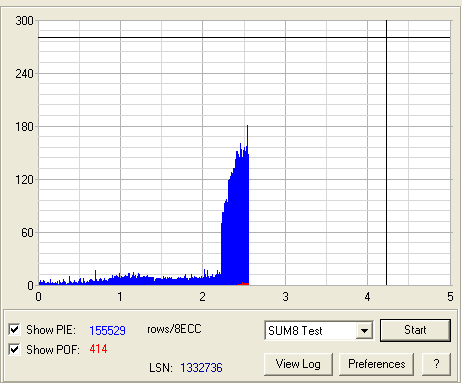This screenshot has width=462, height=384.
Task: Click the LSN value 1332736
Action: point(201,368)
